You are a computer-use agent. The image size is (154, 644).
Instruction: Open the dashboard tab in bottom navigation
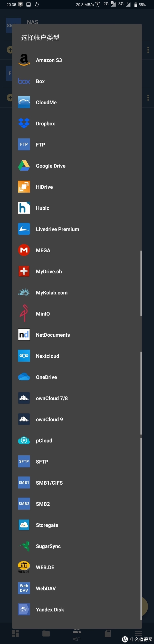15,633
